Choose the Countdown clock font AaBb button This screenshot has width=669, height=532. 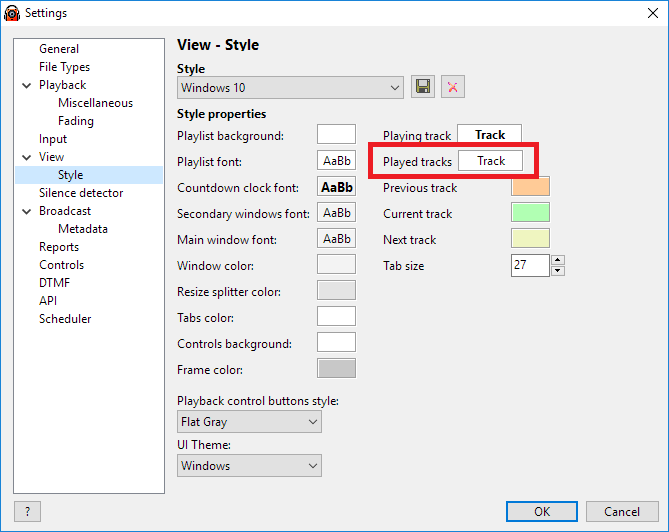point(336,187)
